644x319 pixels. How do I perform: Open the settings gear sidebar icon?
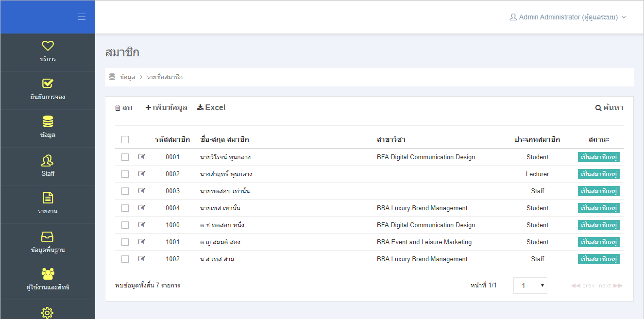48,312
